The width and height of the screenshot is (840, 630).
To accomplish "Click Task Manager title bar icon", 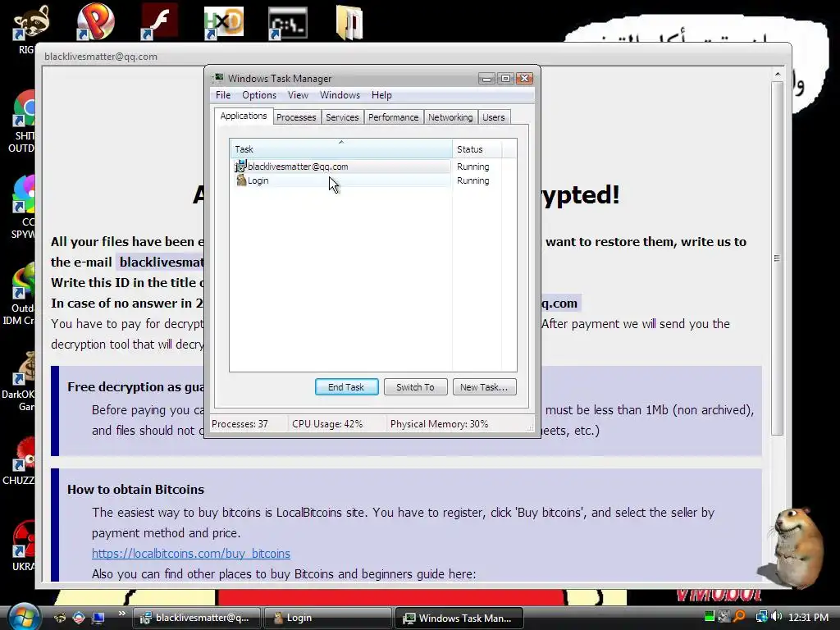I will 218,78.
